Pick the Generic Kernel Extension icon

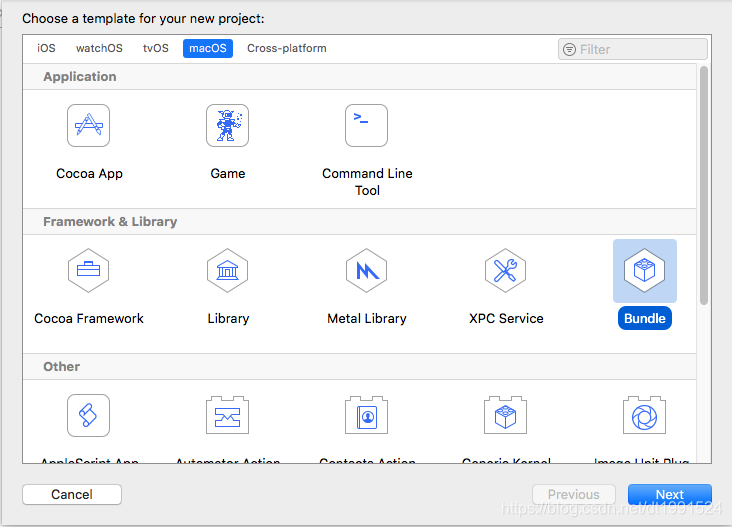pyautogui.click(x=506, y=415)
